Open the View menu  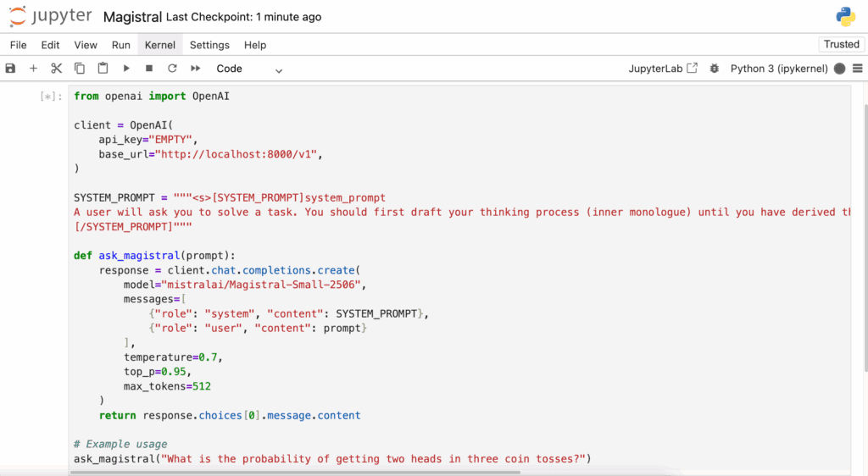click(86, 45)
